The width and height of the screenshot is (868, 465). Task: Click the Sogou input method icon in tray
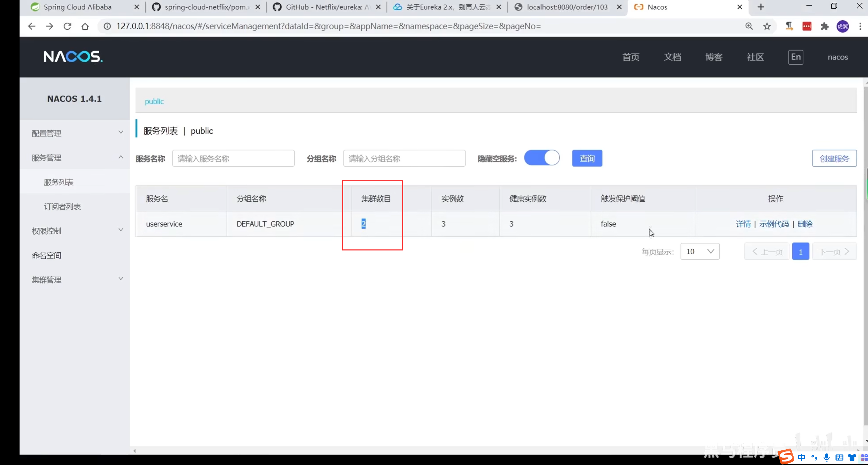pyautogui.click(x=786, y=457)
